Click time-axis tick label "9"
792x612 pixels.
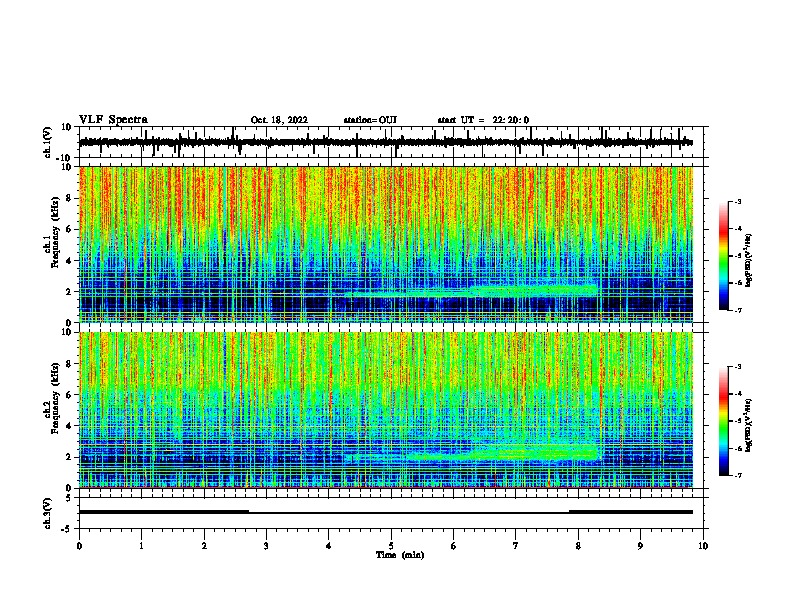click(640, 546)
